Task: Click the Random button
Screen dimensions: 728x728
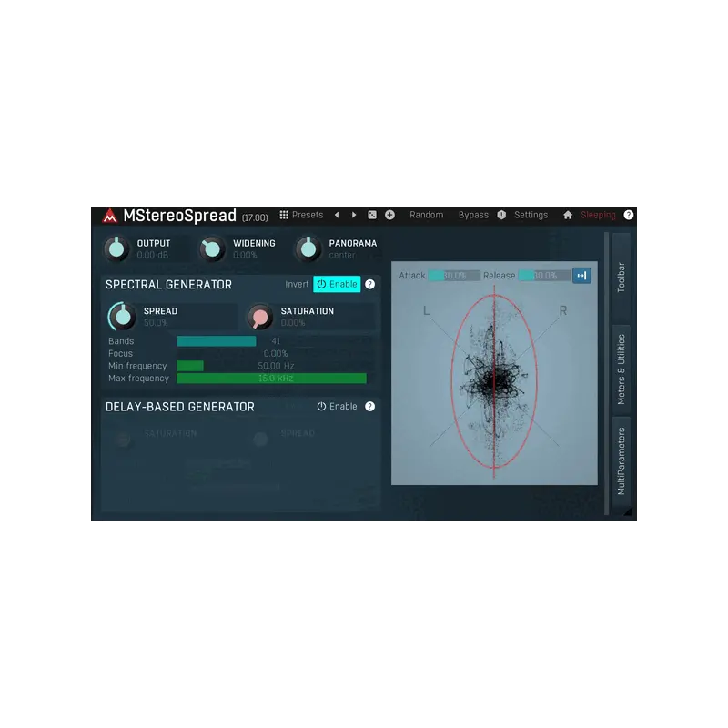Action: point(426,215)
